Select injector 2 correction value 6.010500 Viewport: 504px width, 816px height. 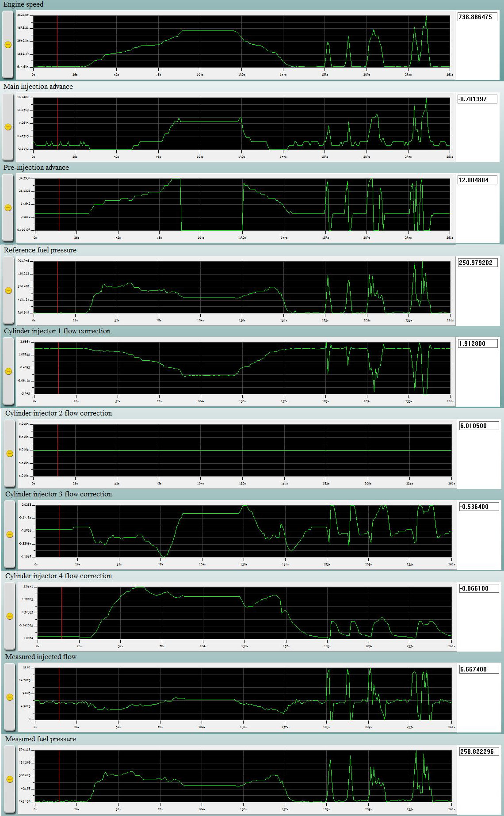pyautogui.click(x=479, y=426)
